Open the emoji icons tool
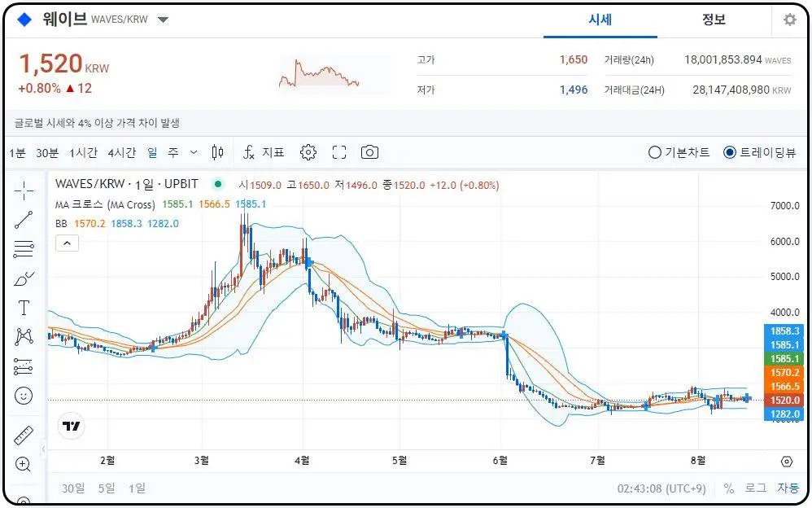Image resolution: width=812 pixels, height=508 pixels. point(24,396)
